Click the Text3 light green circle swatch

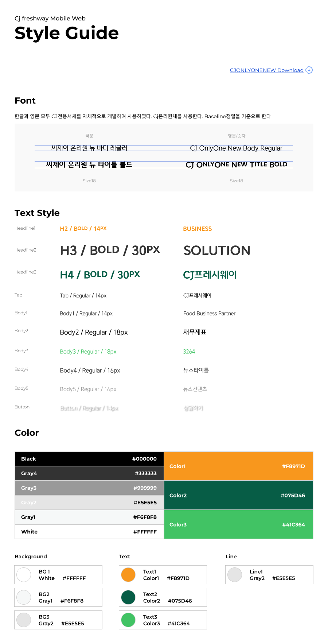pyautogui.click(x=128, y=620)
